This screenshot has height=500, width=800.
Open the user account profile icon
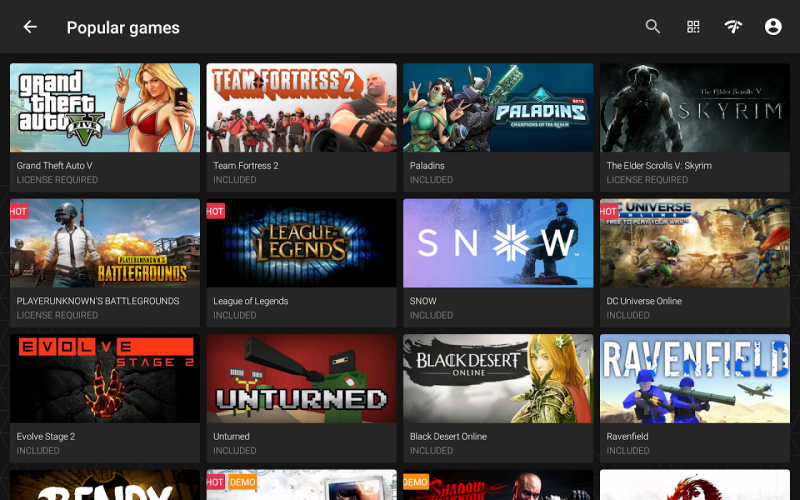tap(773, 27)
